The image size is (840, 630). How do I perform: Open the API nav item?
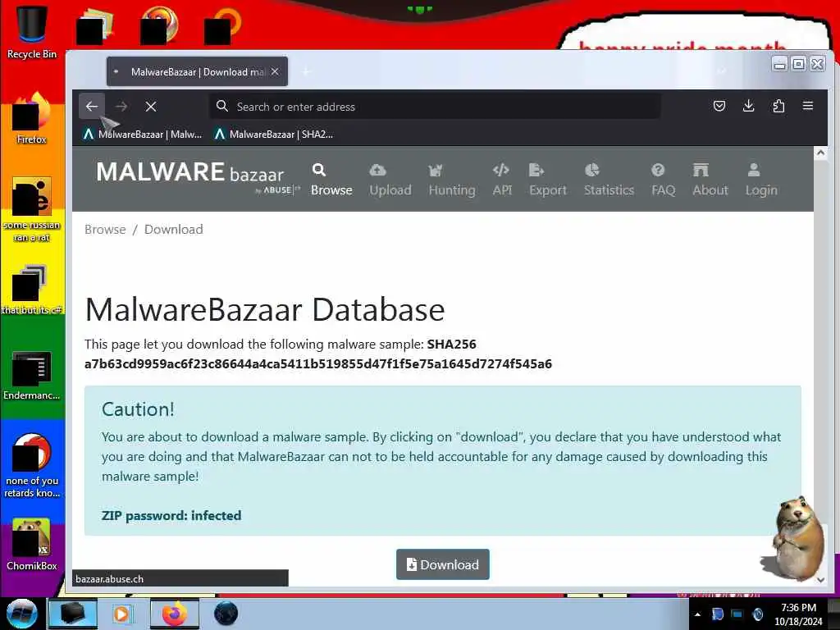[502, 180]
